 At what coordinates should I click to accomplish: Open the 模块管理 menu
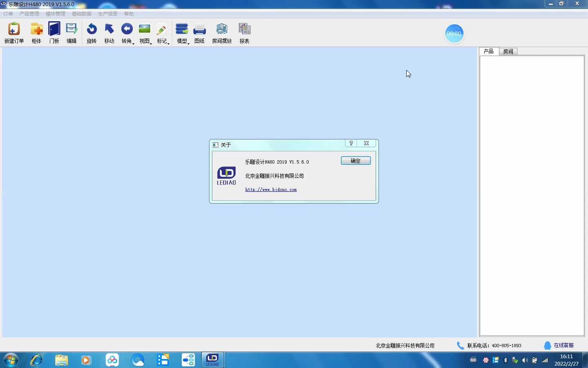56,14
